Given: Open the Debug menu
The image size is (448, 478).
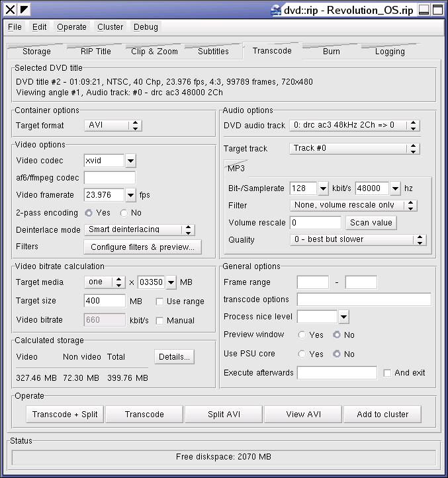Looking at the screenshot, I should click(x=146, y=27).
